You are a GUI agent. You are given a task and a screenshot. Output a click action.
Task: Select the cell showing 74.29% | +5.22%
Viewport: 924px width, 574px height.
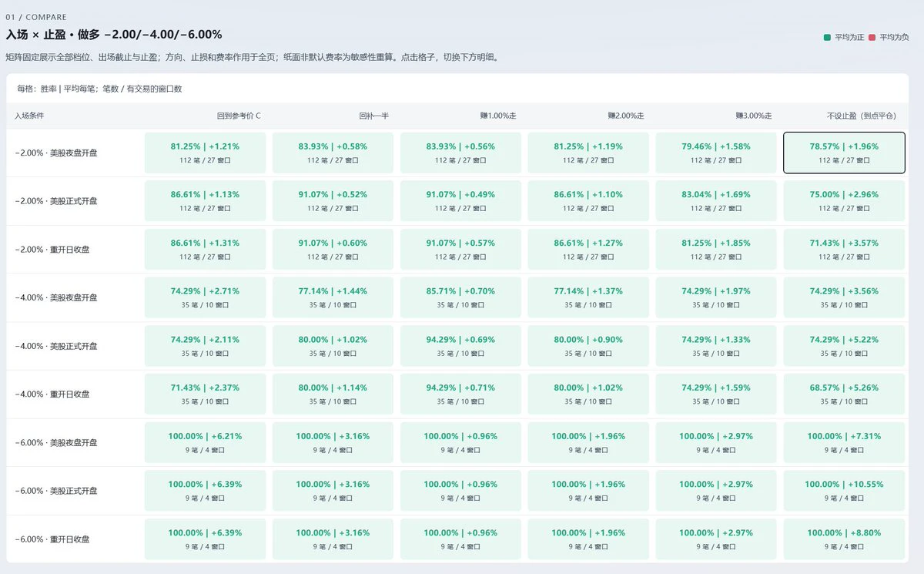(844, 346)
